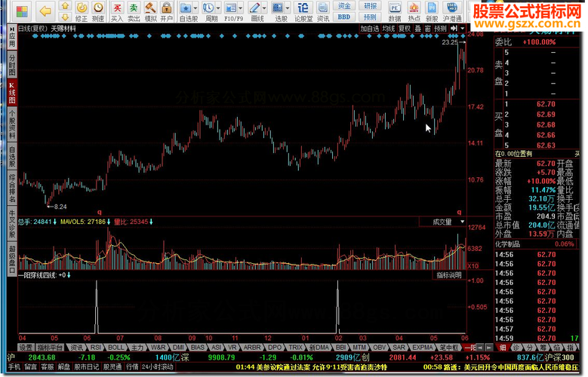
Task: Toggle the 窗 window layout option
Action: (428, 29)
